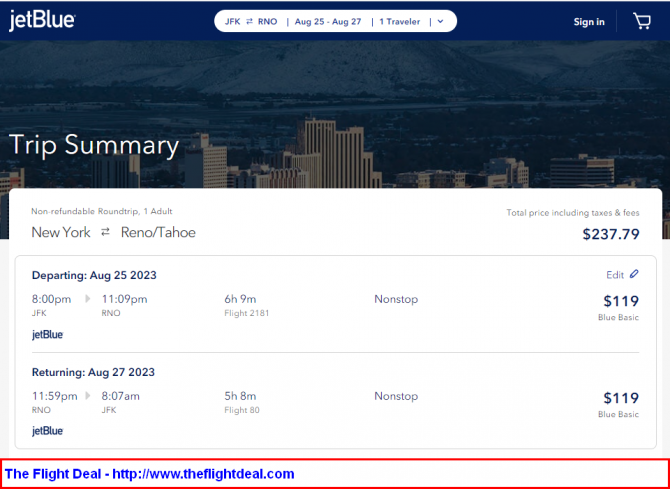The height and width of the screenshot is (489, 670).
Task: Click departing flight $119 price
Action: [621, 301]
